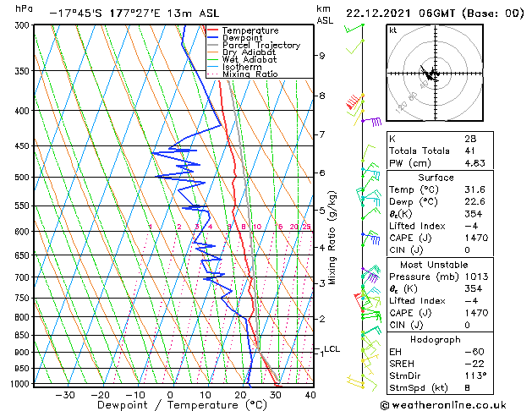This screenshot has width=532, height=411.
Task: Click surface Dewp value 22.6
Action: tap(474, 202)
